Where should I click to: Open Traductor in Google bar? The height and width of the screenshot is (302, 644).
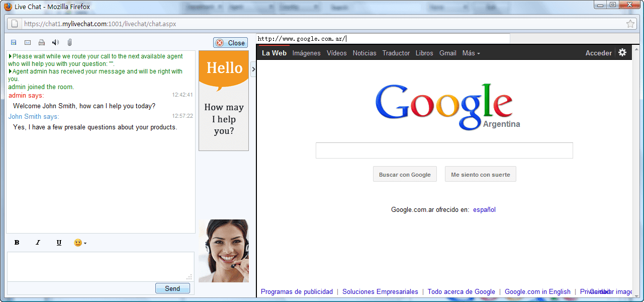(x=396, y=53)
